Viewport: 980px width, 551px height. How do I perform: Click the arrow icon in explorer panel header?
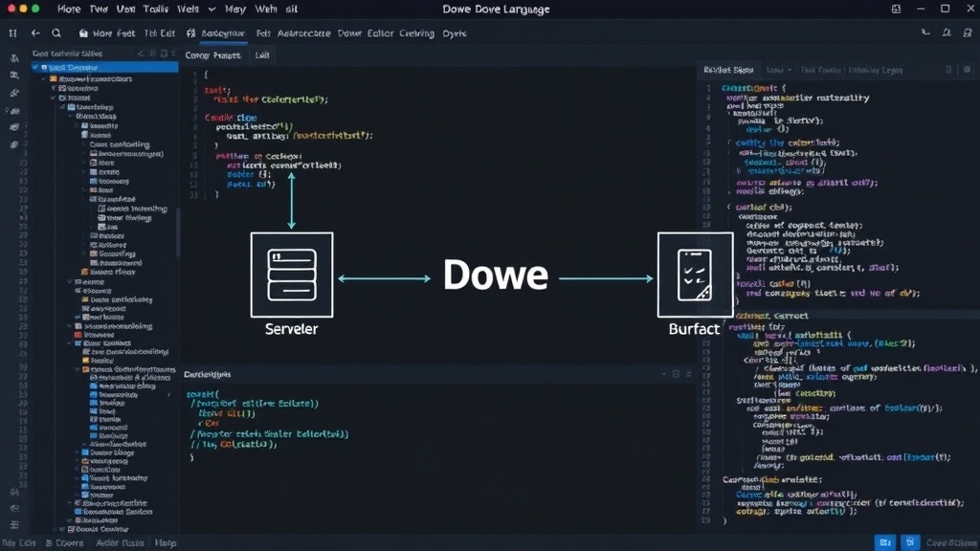(141, 54)
